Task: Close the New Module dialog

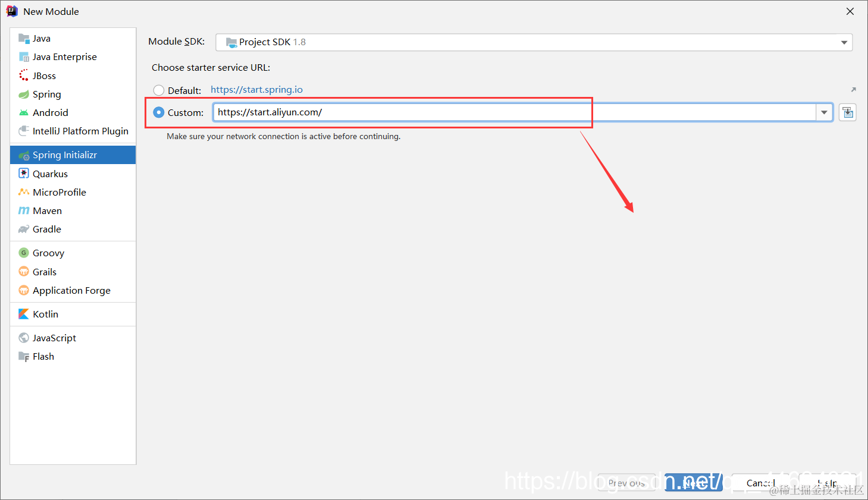Action: pos(850,11)
